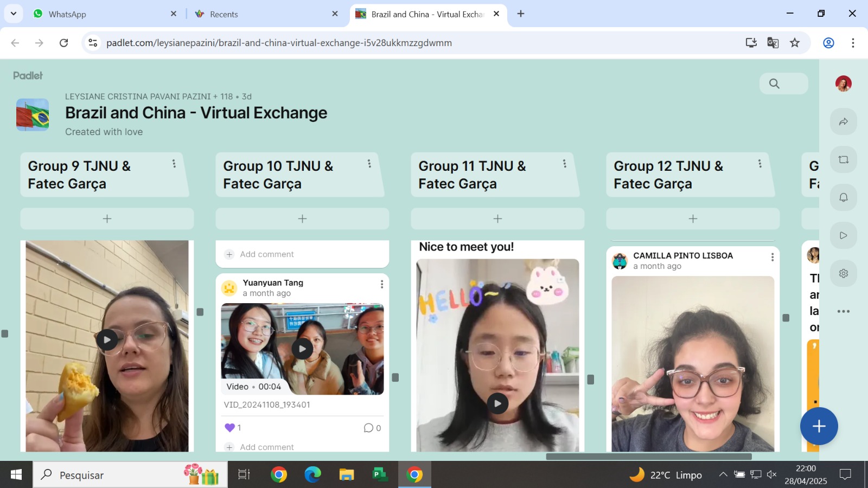The width and height of the screenshot is (868, 488).
Task: Like Yuanyuan Tang's video with the heart
Action: point(229,428)
